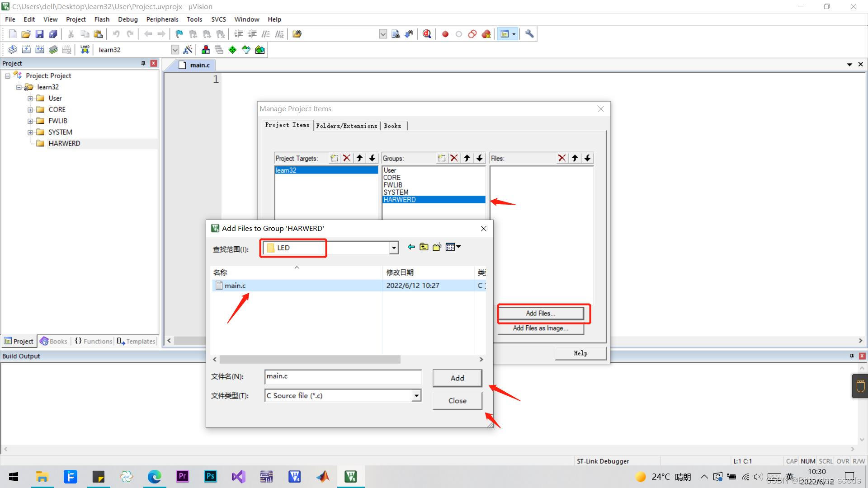Click horizontal scrollbar in file list
The width and height of the screenshot is (868, 488).
pyautogui.click(x=310, y=359)
